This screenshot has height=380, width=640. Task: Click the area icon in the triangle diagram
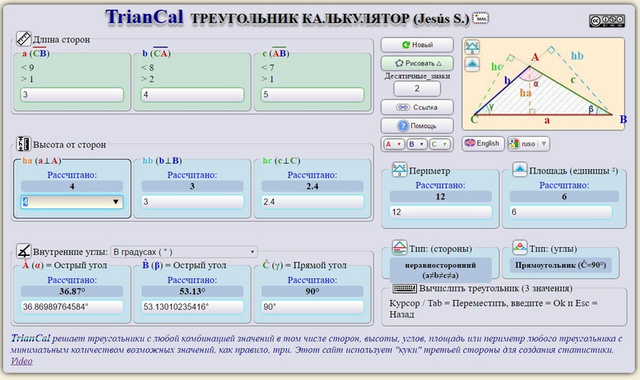coord(472,64)
